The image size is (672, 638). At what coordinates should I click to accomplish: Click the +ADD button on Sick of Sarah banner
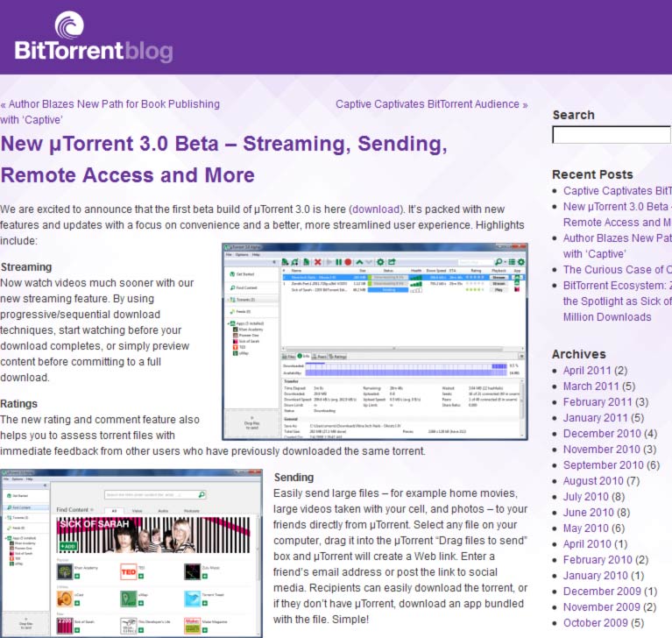(68, 546)
